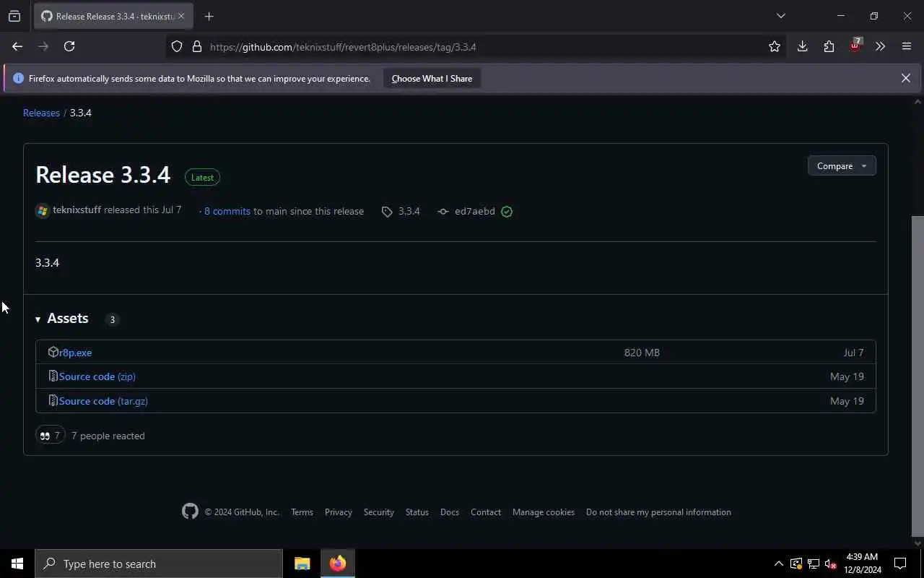Click the eyes reaction button with 7
The width and height of the screenshot is (924, 578).
(x=51, y=436)
